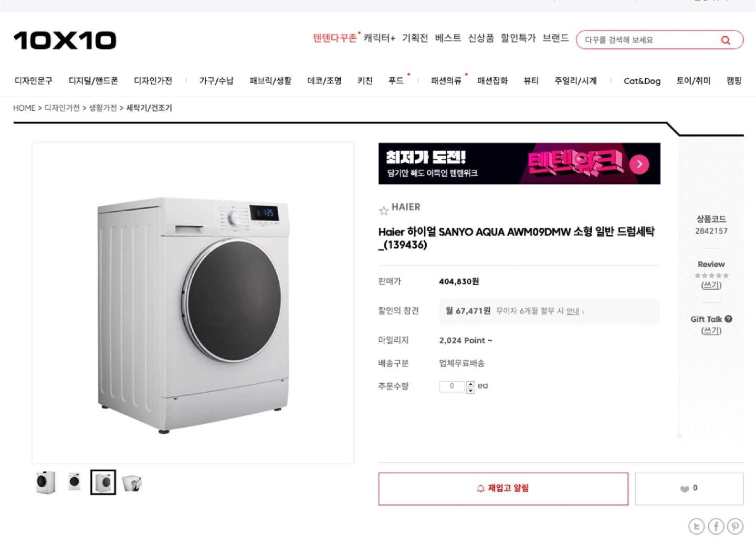Image resolution: width=756 pixels, height=545 pixels.
Task: Click the 재입고 알림 button
Action: click(503, 489)
